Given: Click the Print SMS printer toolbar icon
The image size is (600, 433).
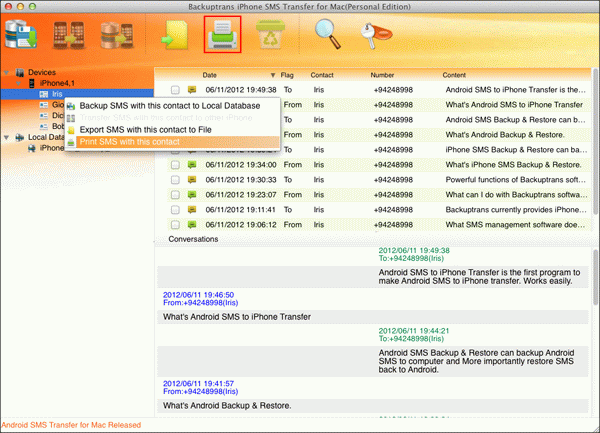Looking at the screenshot, I should pos(222,34).
